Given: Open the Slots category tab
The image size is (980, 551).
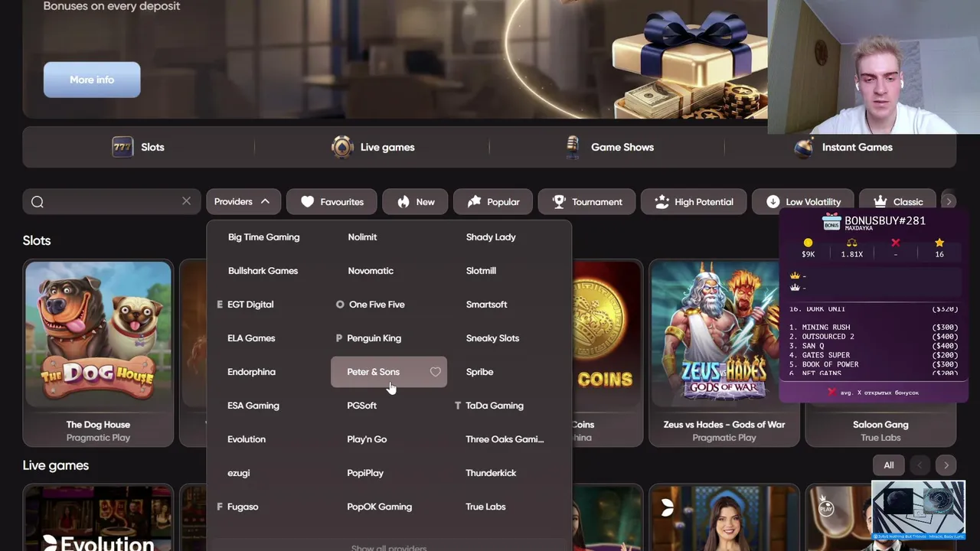Looking at the screenshot, I should [139, 147].
